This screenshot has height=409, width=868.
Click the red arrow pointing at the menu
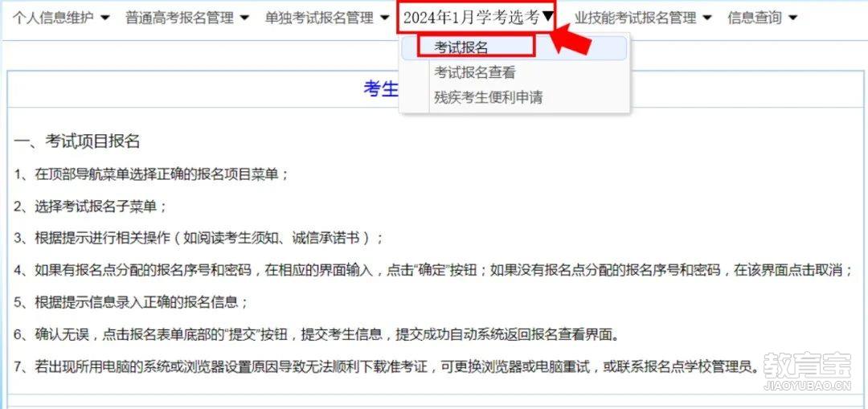pos(571,41)
